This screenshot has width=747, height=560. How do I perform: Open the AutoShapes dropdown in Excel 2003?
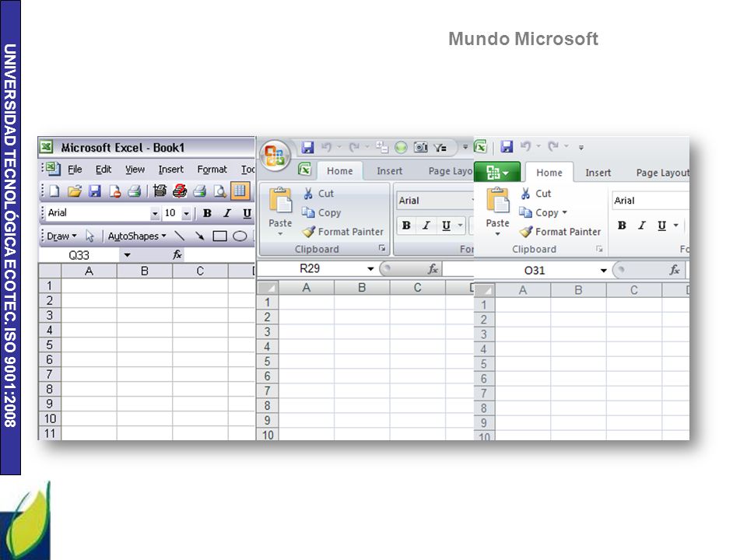click(137, 236)
